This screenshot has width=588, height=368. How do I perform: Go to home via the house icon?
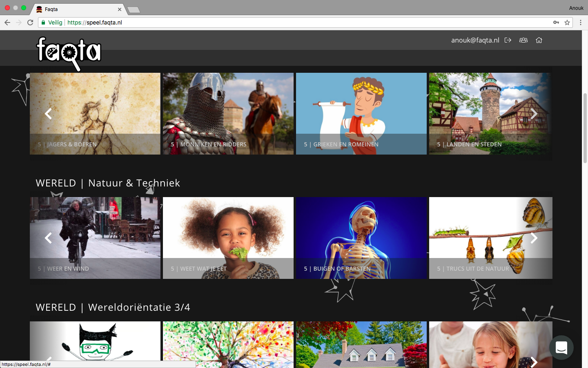[x=539, y=40]
